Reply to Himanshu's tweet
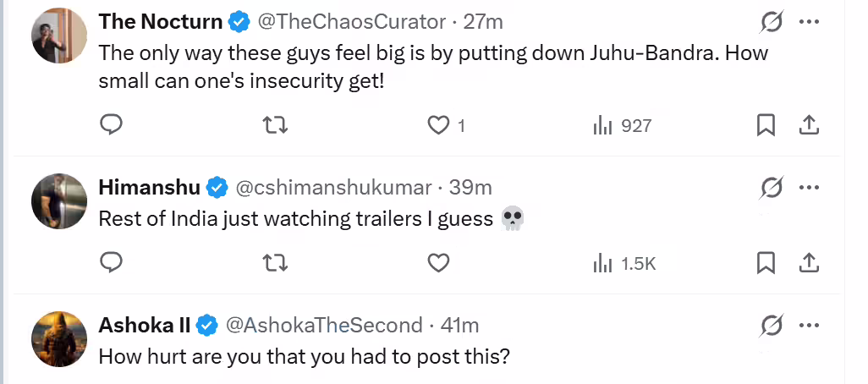868x384 pixels. click(x=112, y=263)
